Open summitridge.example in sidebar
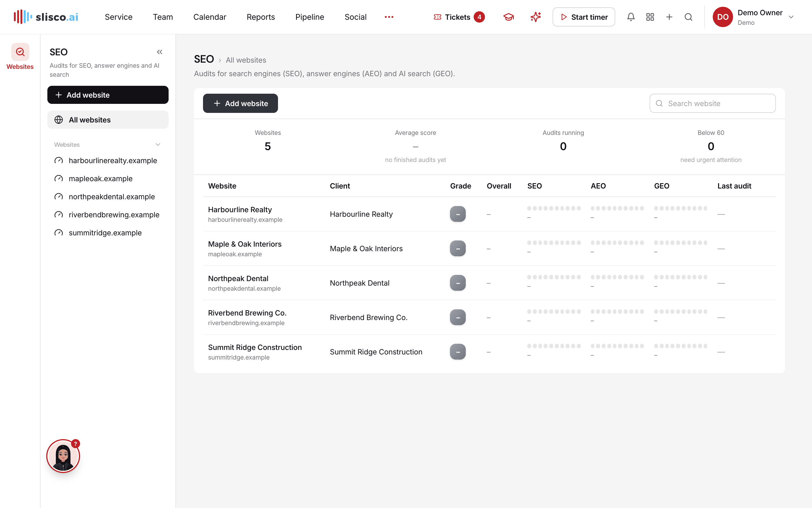Screen dimensions: 812x508 tap(108, 233)
